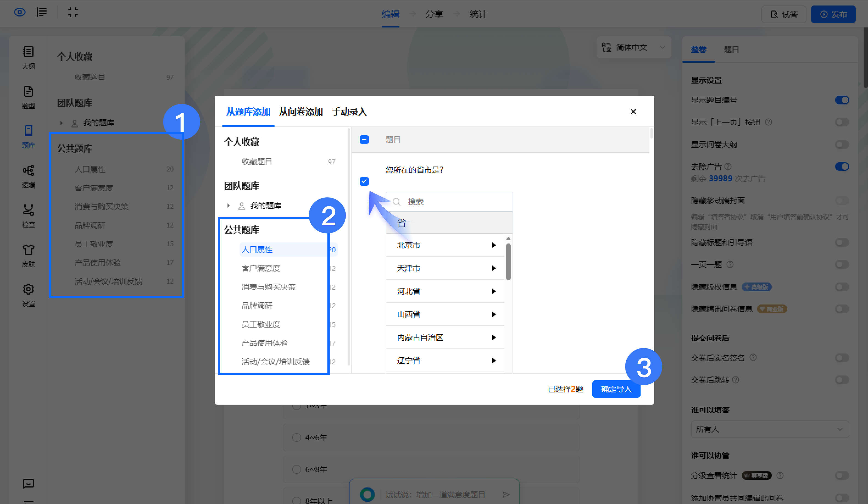Click the AI assistant circle icon
Screen dimensions: 868x504
pos(367,495)
